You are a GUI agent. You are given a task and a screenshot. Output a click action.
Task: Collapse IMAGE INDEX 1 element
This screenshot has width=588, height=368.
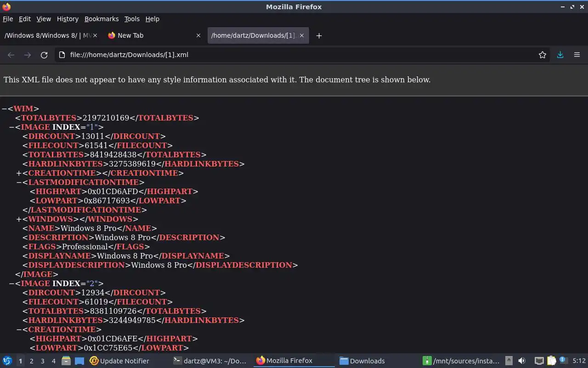pyautogui.click(x=12, y=127)
